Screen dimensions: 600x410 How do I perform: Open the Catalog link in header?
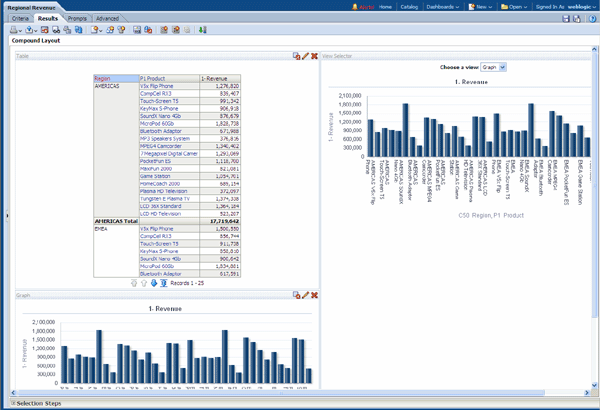[x=409, y=7]
